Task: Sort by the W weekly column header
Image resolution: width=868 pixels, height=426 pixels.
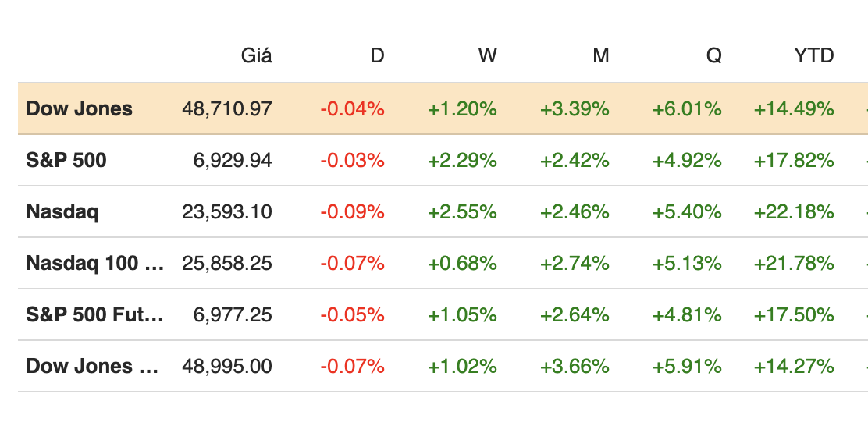Action: 487,55
